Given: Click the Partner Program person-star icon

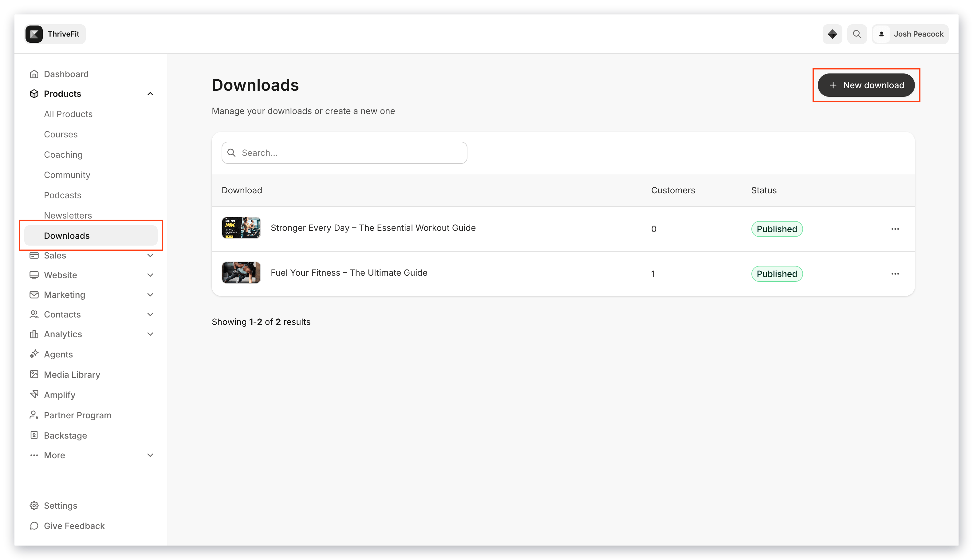Looking at the screenshot, I should pos(34,415).
